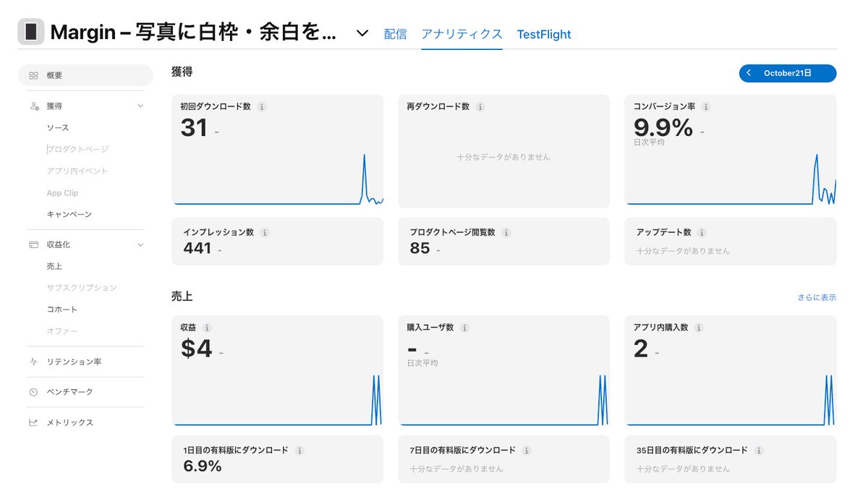Open ソース in the sidebar

click(x=58, y=128)
